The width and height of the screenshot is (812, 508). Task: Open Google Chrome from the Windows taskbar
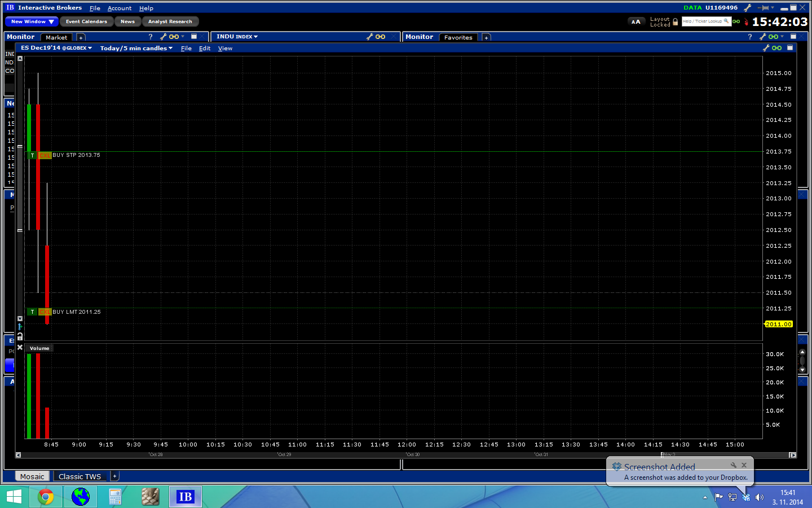[46, 497]
